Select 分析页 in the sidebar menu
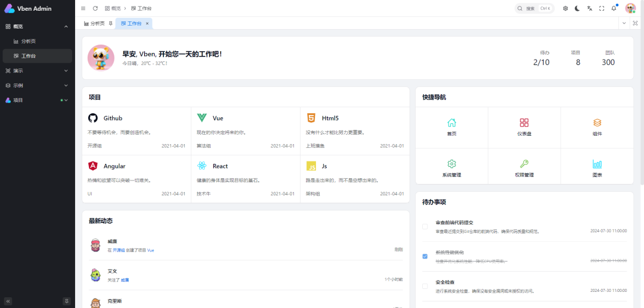The image size is (644, 308). pos(29,41)
